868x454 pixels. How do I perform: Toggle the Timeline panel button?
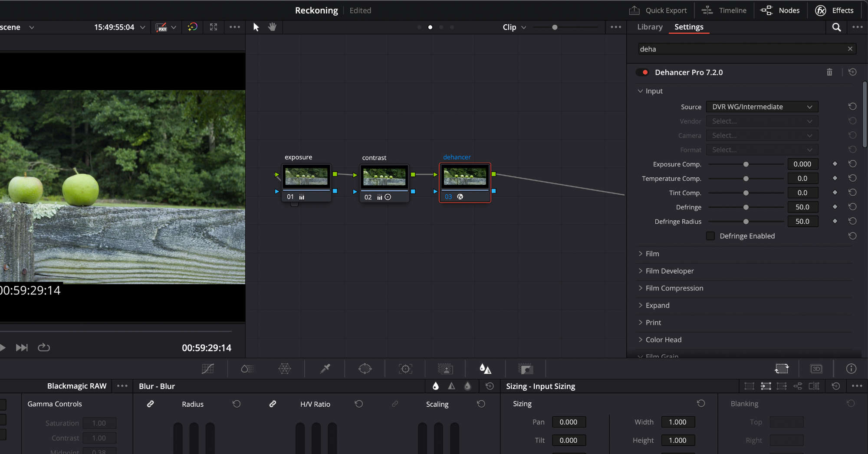point(724,10)
